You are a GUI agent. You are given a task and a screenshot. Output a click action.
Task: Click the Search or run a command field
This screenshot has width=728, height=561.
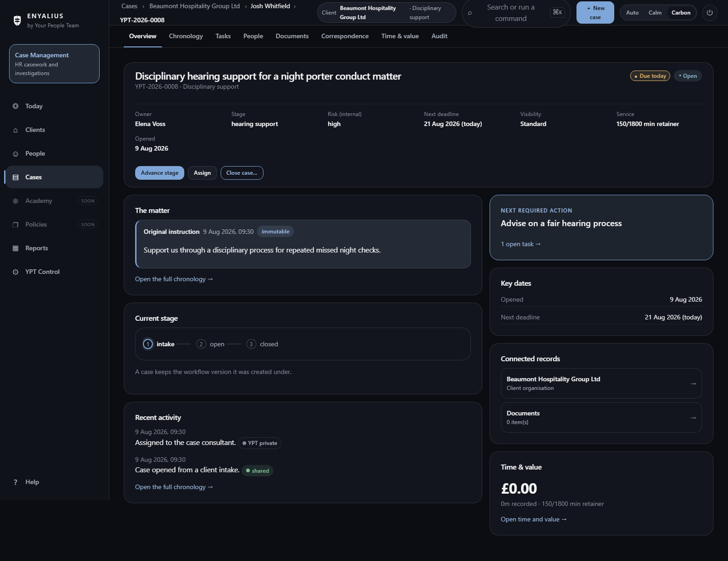click(516, 13)
